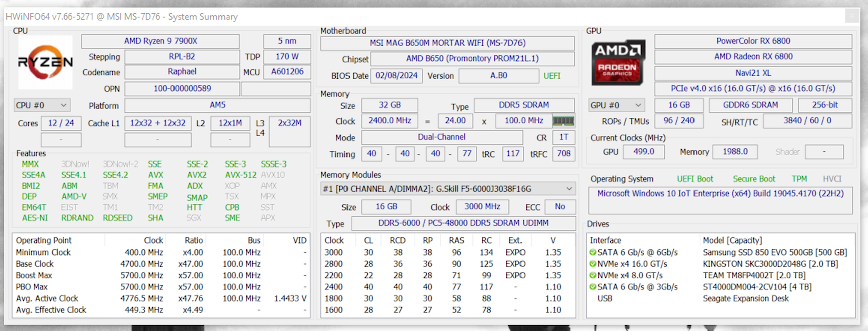Click the AMD Ryzen 9 7900X name field
Image resolution: width=868 pixels, height=331 pixels.
point(160,41)
